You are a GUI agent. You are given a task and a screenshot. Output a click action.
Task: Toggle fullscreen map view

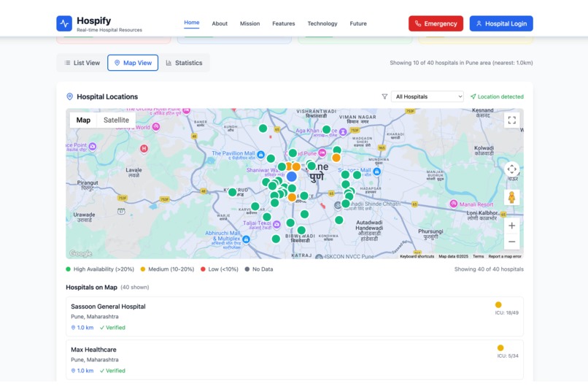511,120
